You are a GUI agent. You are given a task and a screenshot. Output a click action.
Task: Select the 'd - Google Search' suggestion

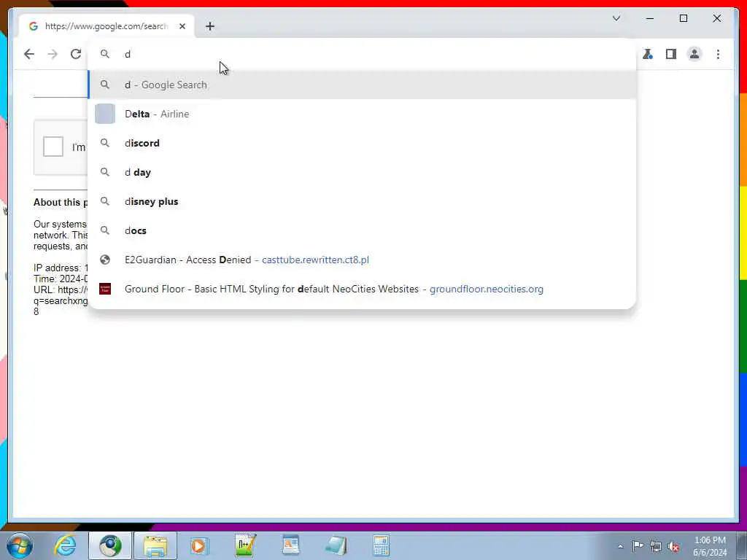click(362, 85)
